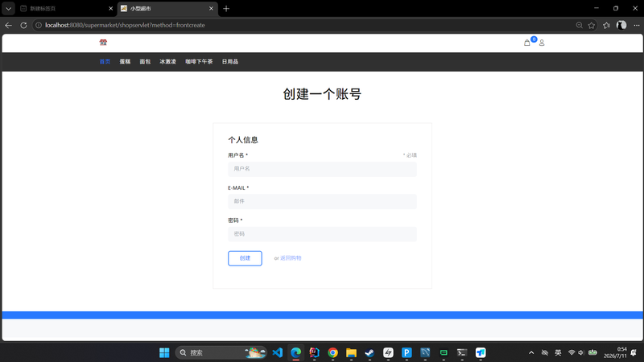Open the terminal app on taskbar
The image size is (644, 362).
click(462, 352)
